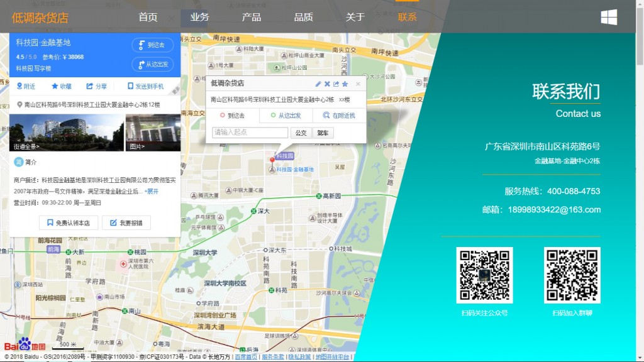The width and height of the screenshot is (644, 362).
Task: Click the 我要报错 report error button
Action: 126,223
